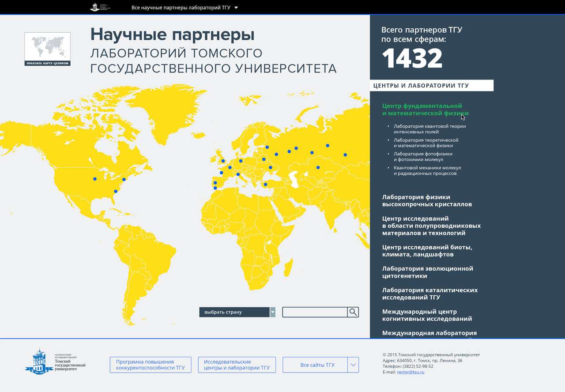
Task: Select 'Международный центр когнитивных исследований'
Action: 427,315
